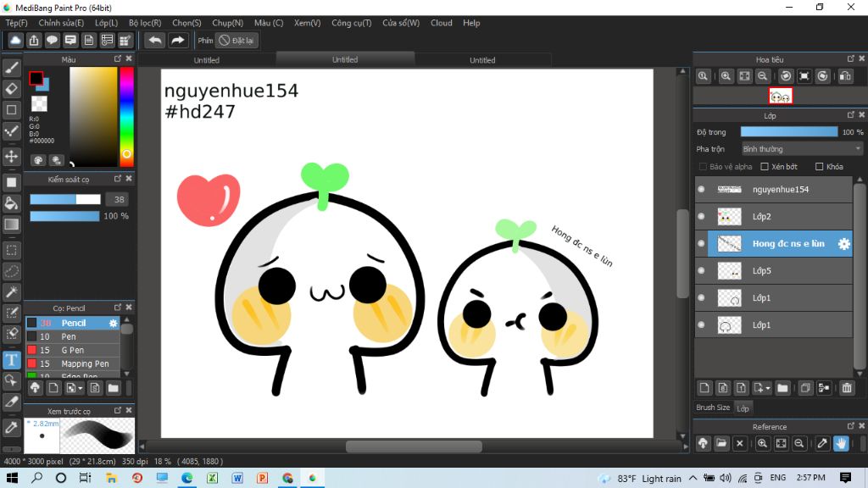This screenshot has height=488, width=868.
Task: Undock the Lớp layer panel
Action: [x=851, y=115]
